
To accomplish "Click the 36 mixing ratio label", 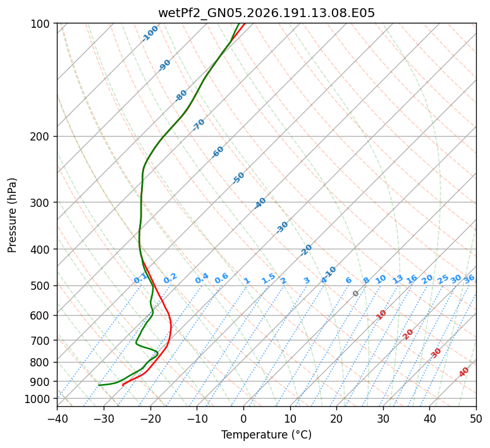I will pyautogui.click(x=469, y=279).
